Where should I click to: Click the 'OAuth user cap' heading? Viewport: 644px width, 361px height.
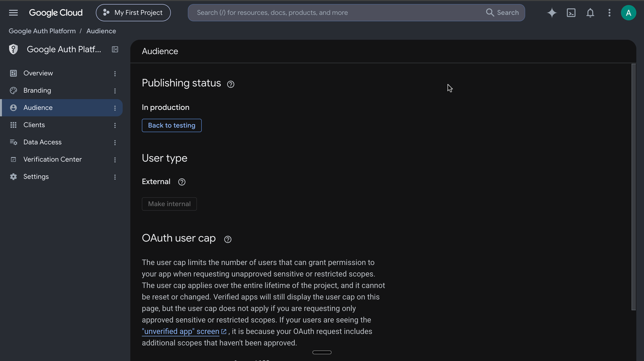pos(179,238)
